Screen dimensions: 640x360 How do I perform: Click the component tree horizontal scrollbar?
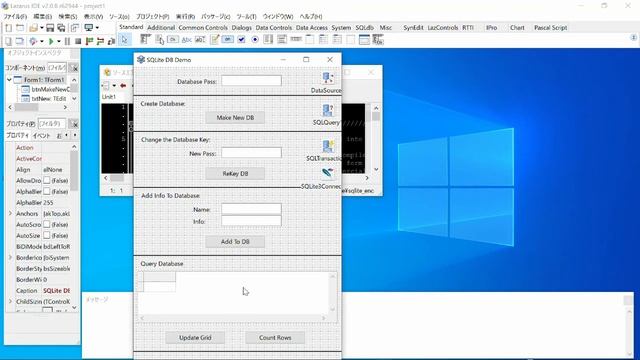(38, 107)
